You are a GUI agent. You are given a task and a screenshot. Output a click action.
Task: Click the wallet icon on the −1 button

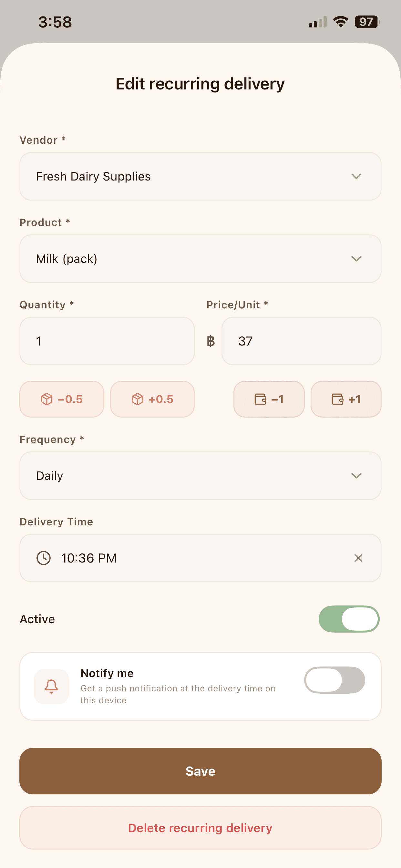260,399
